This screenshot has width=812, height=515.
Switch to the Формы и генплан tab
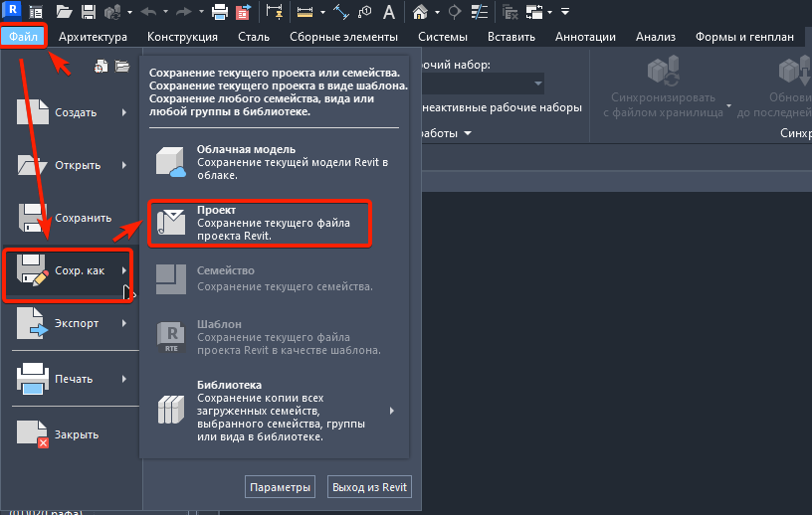click(744, 37)
